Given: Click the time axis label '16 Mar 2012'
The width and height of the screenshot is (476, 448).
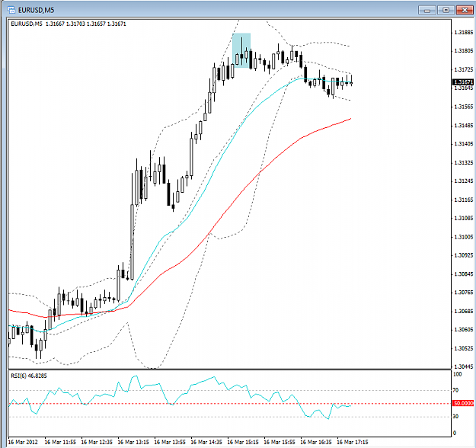Looking at the screenshot, I should [x=23, y=442].
